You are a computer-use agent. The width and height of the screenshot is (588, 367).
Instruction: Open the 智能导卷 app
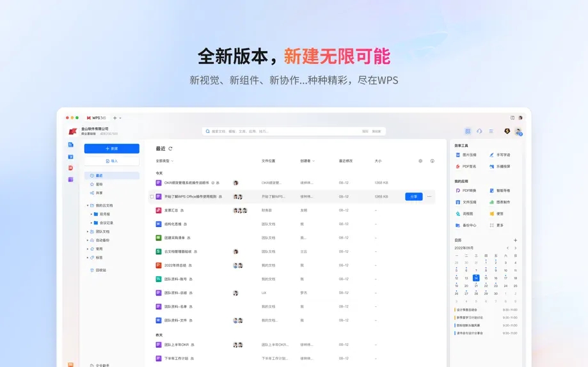[x=500, y=191]
